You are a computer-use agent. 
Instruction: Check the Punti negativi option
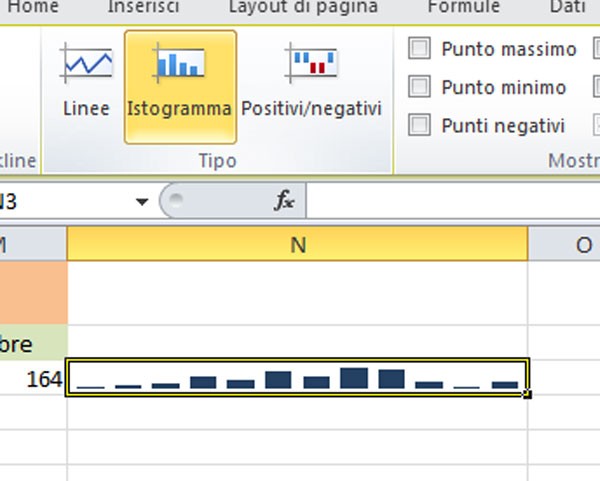click(421, 125)
